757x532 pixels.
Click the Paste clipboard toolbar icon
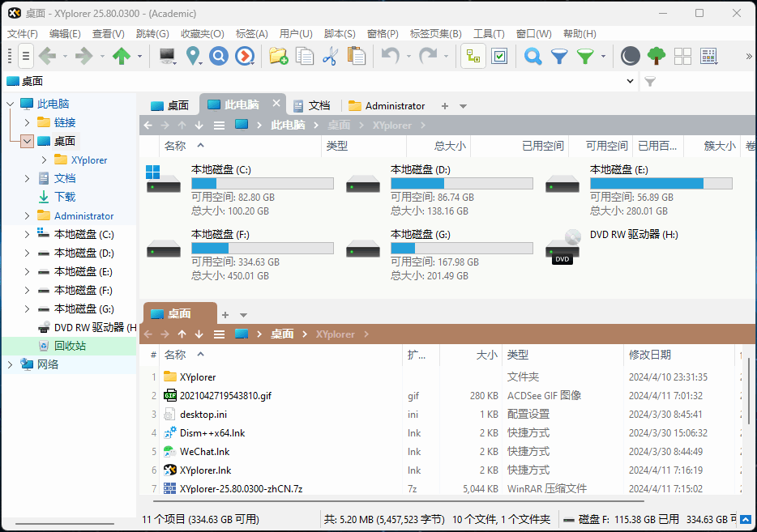tap(357, 56)
